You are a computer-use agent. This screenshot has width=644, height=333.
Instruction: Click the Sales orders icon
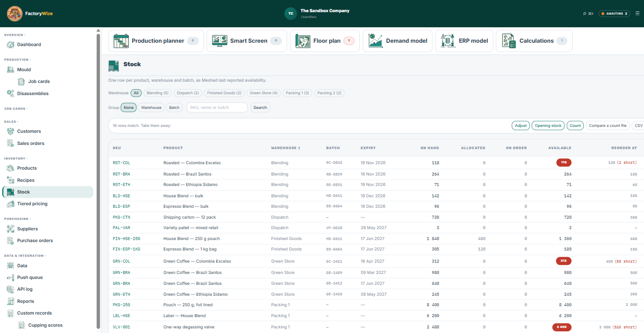tap(10, 143)
